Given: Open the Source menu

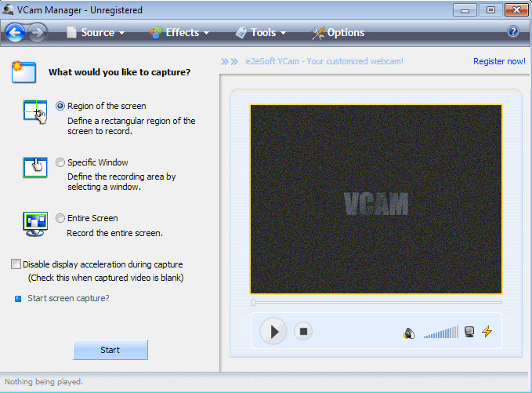Looking at the screenshot, I should (96, 33).
